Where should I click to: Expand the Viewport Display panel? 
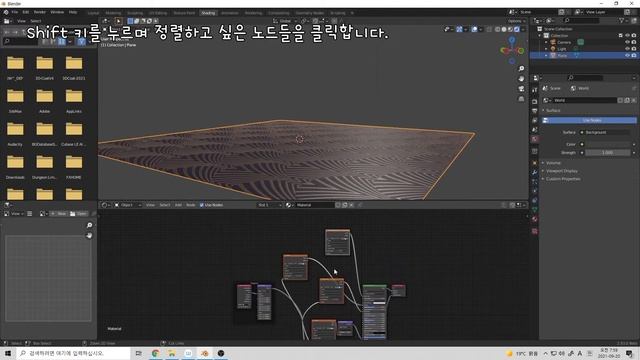(562, 171)
